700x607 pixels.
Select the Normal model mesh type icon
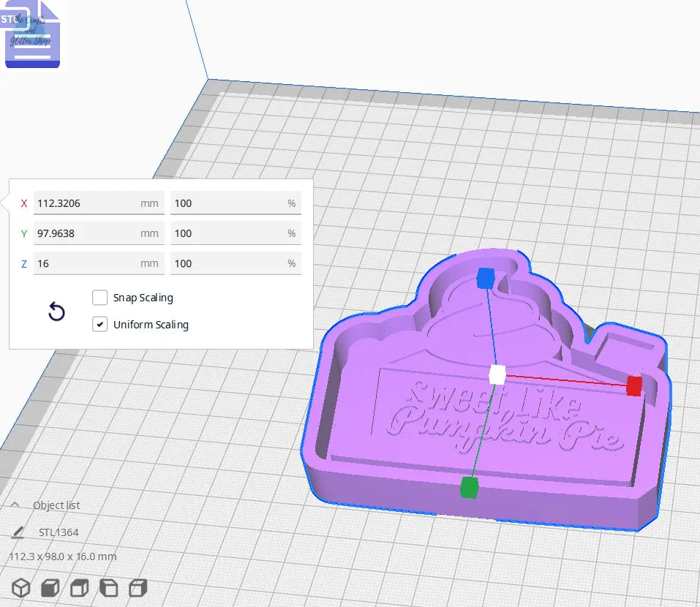(20, 587)
